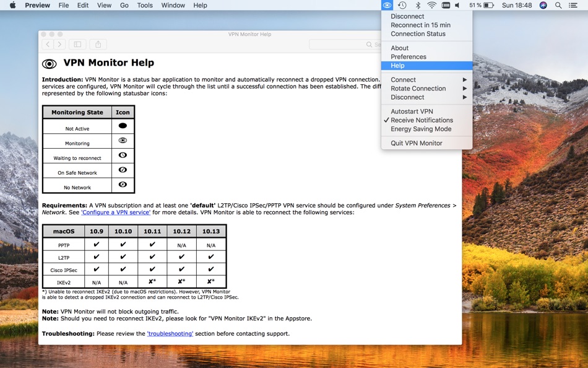Click the memory monitor icon in menu bar
The height and width of the screenshot is (368, 588).
pyautogui.click(x=446, y=5)
